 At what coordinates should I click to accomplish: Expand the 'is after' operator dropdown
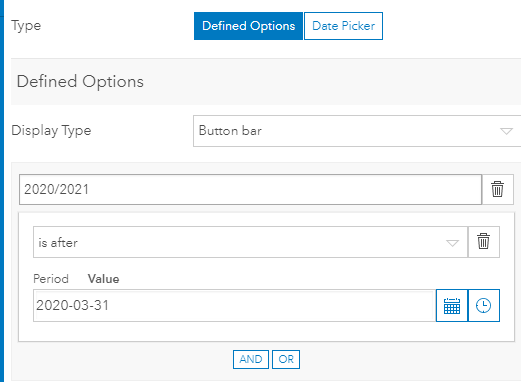coord(250,242)
